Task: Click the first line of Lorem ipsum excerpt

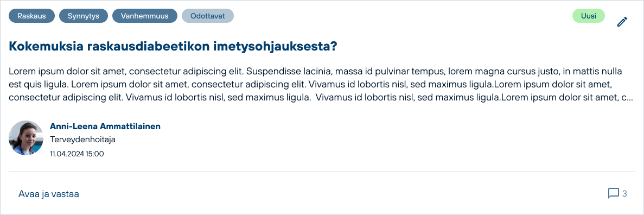Action: pyautogui.click(x=315, y=72)
